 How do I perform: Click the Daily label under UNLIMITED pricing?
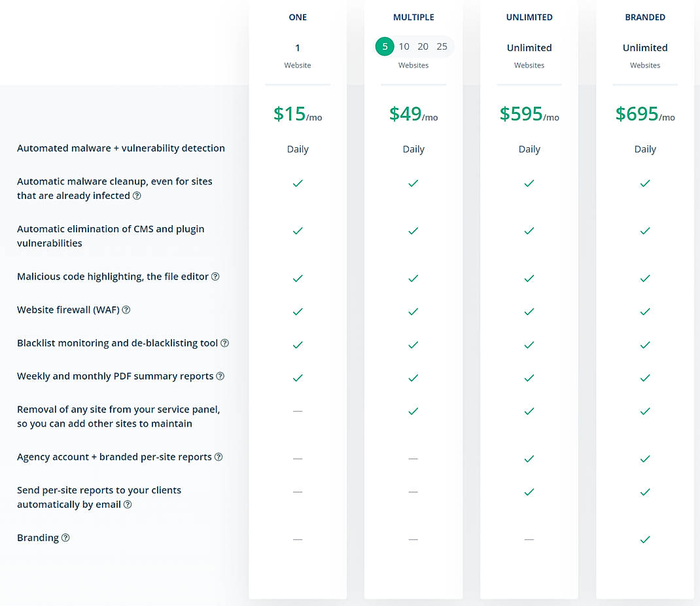tap(529, 149)
